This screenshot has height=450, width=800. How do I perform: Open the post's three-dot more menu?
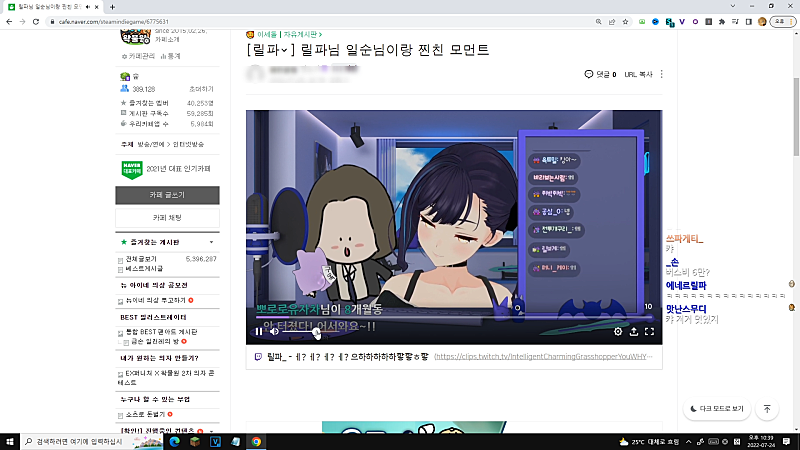click(x=662, y=74)
